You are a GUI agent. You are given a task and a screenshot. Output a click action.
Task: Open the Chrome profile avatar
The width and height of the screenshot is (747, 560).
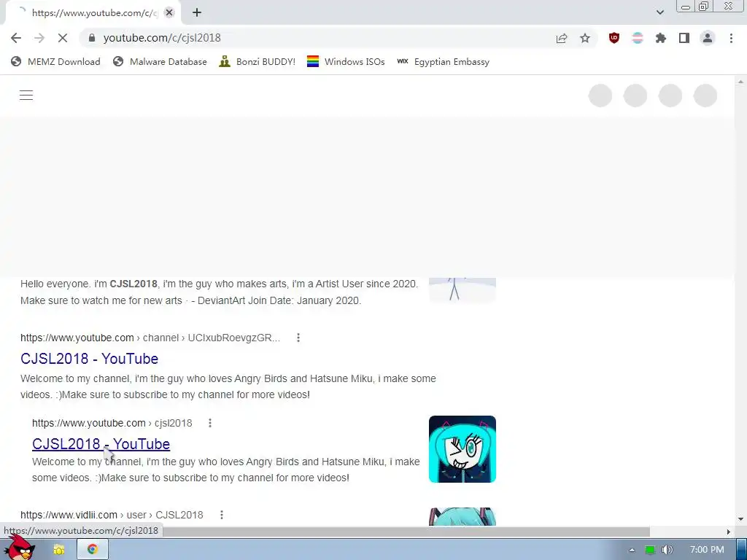coord(708,38)
